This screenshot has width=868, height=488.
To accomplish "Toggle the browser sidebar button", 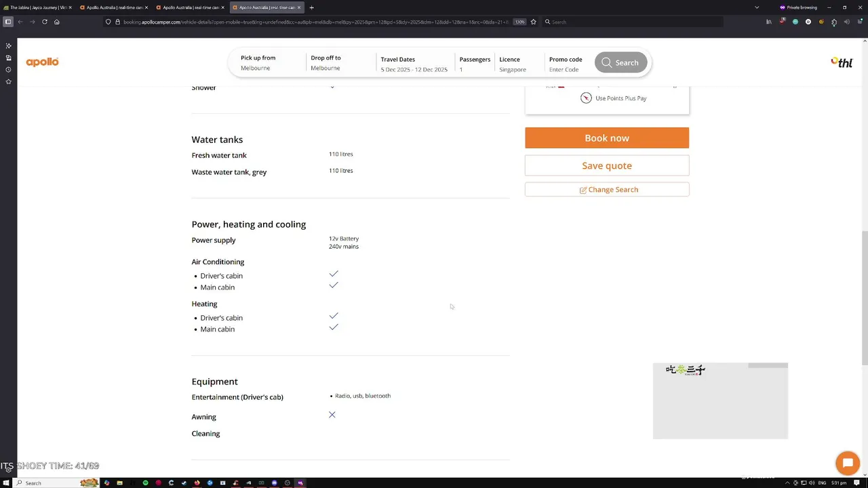I will [x=8, y=22].
